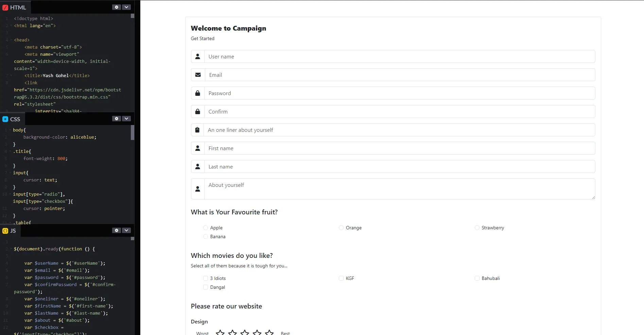Viewport: 644px width, 335px height.
Task: Click the blue CSS logo icon
Action: [x=5, y=119]
